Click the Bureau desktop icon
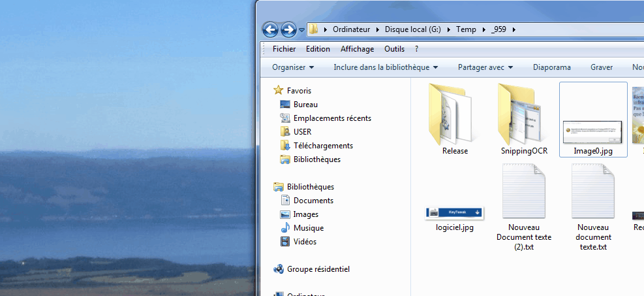The image size is (644, 296). 285,105
